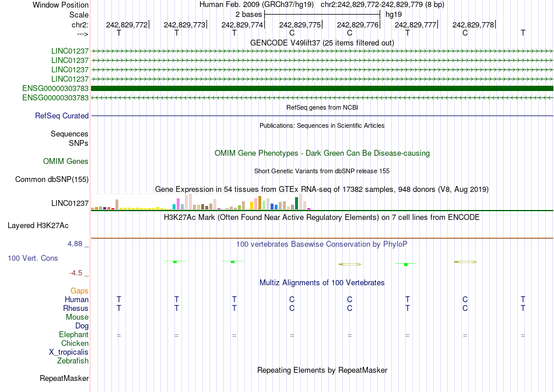Click green PhyloP mark under 242,829,773
554x392 pixels.
175,261
